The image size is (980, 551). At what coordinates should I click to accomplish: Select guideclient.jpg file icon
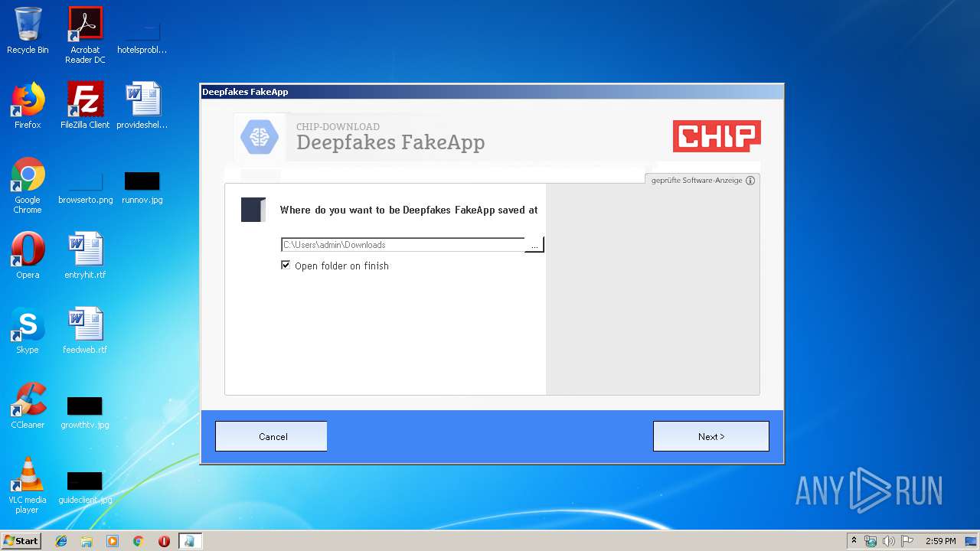pos(85,488)
